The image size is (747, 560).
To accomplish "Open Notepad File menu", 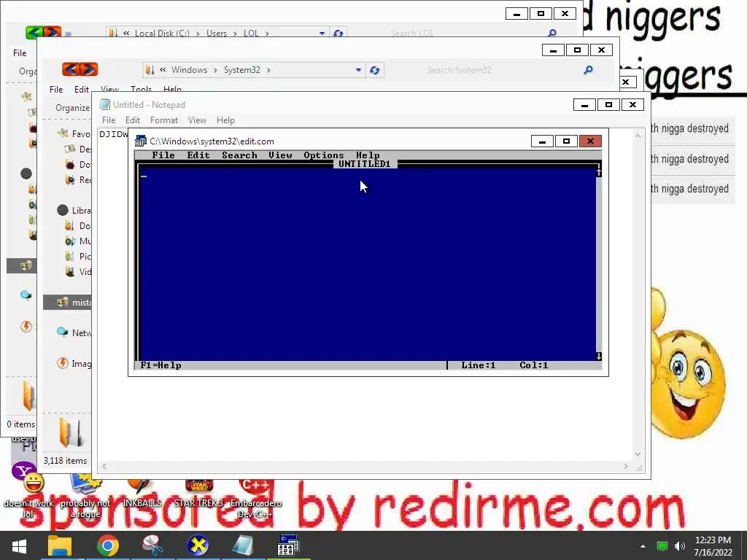I will tap(109, 120).
